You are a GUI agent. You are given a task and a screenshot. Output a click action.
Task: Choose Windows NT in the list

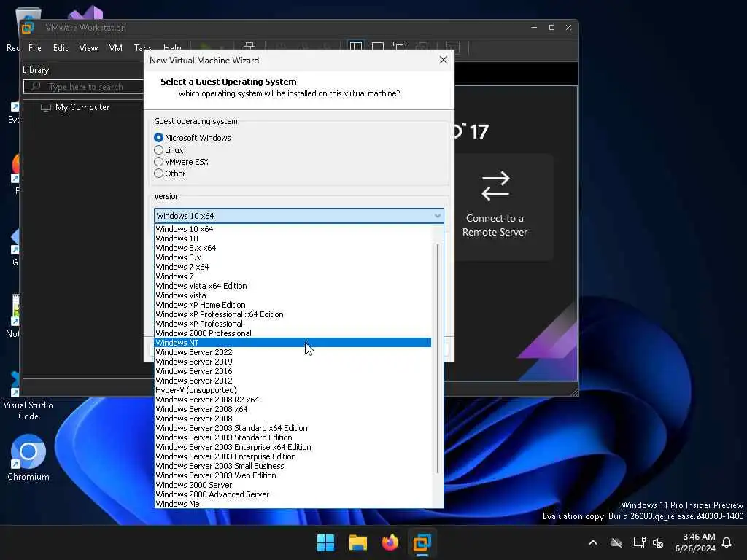293,343
